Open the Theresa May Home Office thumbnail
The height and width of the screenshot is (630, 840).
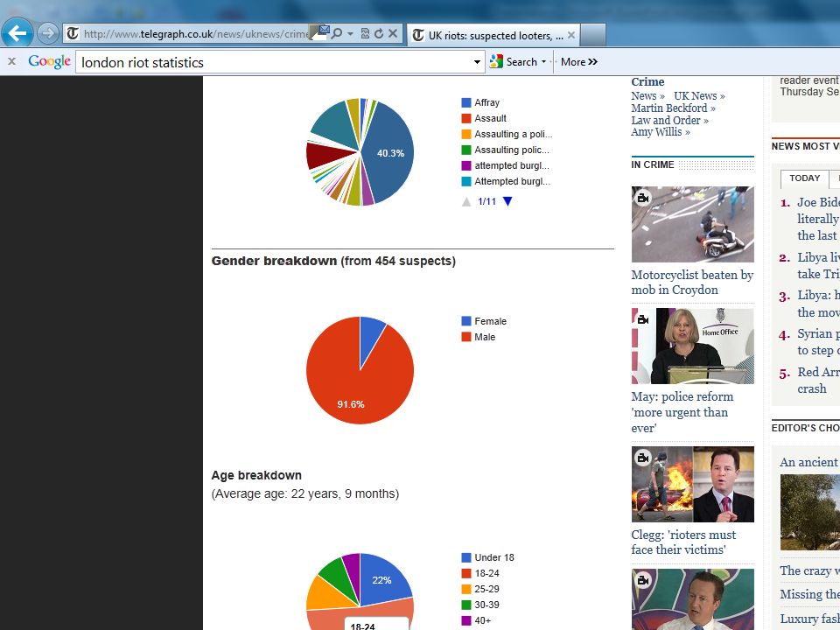point(693,346)
